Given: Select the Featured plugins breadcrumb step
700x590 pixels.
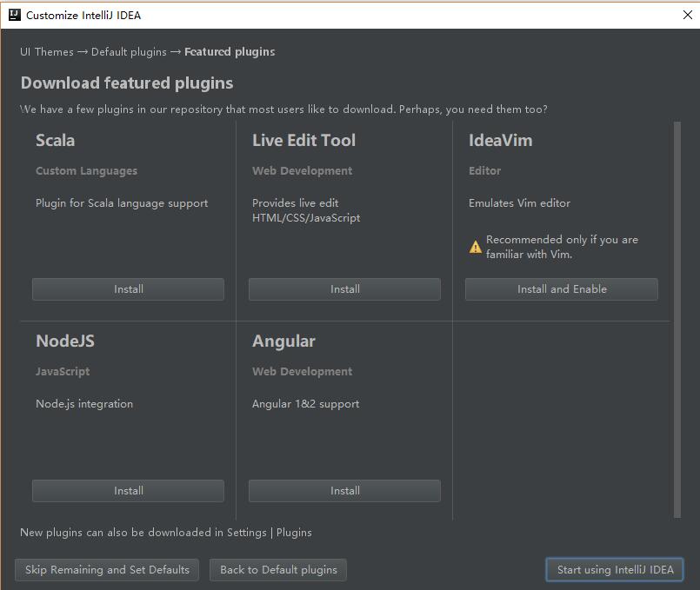Looking at the screenshot, I should coord(230,52).
